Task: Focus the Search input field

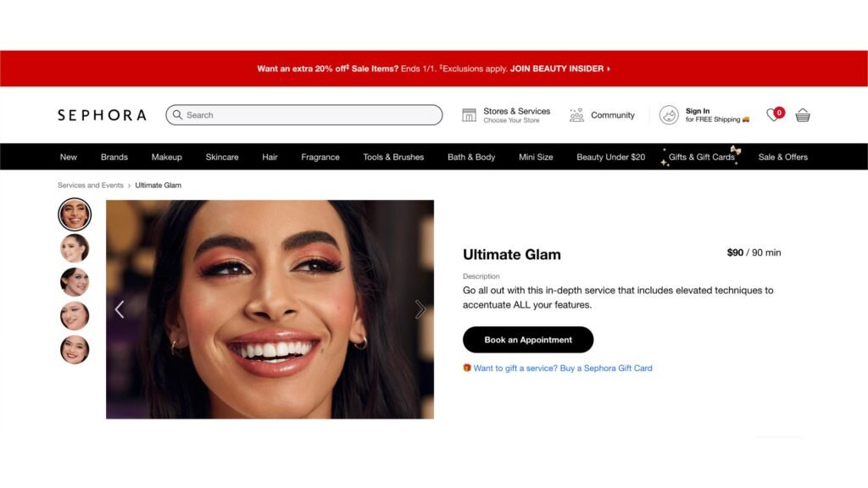Action: tap(304, 115)
